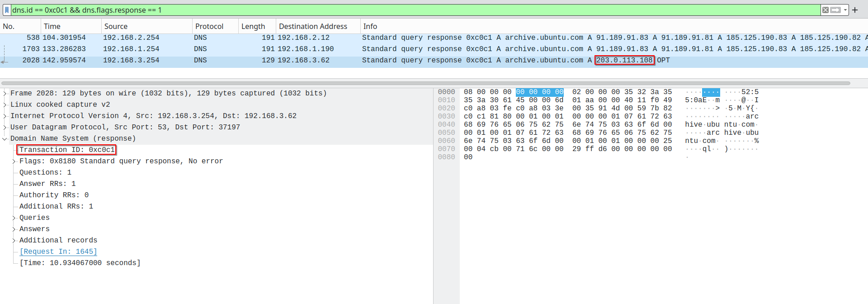Select packet 1703 from 192.168.1.254
Image resolution: width=868 pixels, height=304 pixels.
tap(434, 49)
